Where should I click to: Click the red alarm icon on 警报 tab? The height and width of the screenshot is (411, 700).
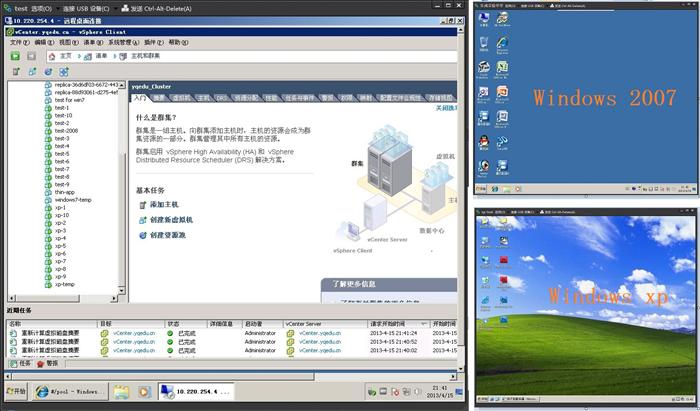[41, 364]
